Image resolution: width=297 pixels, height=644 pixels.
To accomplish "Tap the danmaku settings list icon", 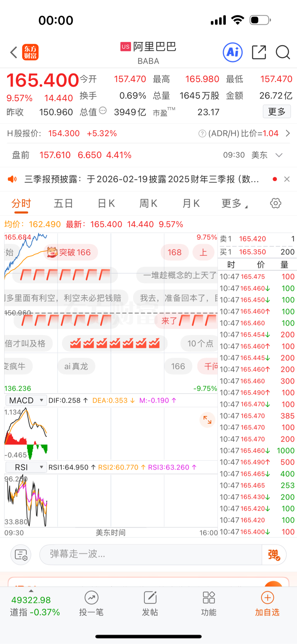I will 20,555.
